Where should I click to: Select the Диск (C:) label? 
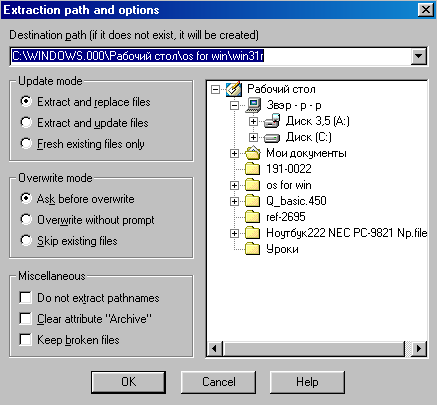tap(308, 137)
